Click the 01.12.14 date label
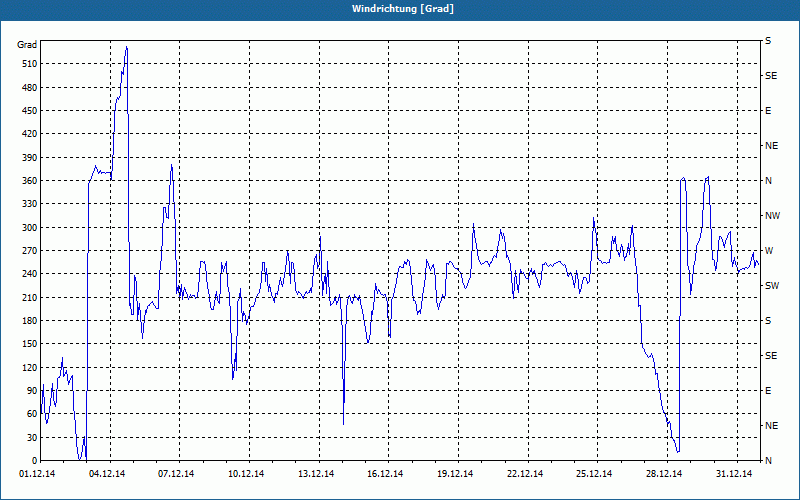This screenshot has height=500, width=800. tap(37, 474)
